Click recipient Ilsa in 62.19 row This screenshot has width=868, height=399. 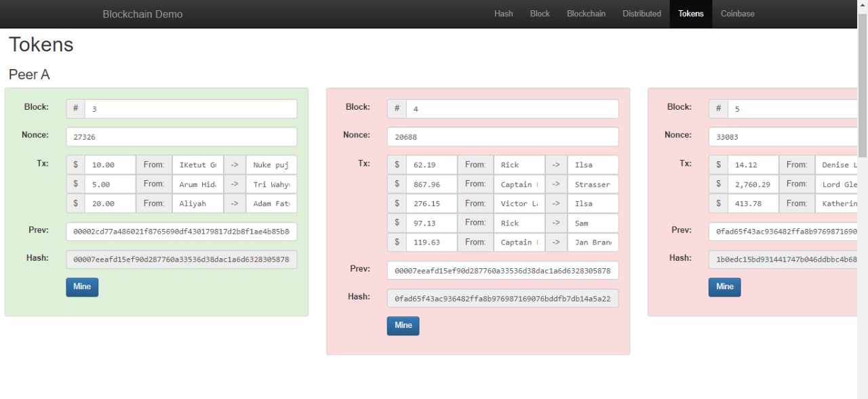tap(593, 165)
